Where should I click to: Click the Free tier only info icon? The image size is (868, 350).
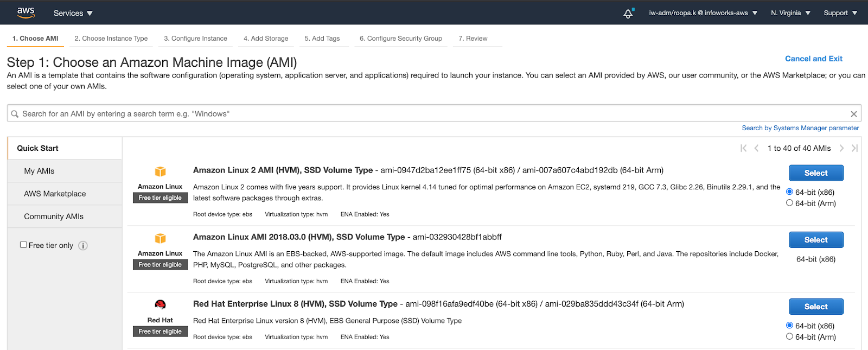click(83, 245)
